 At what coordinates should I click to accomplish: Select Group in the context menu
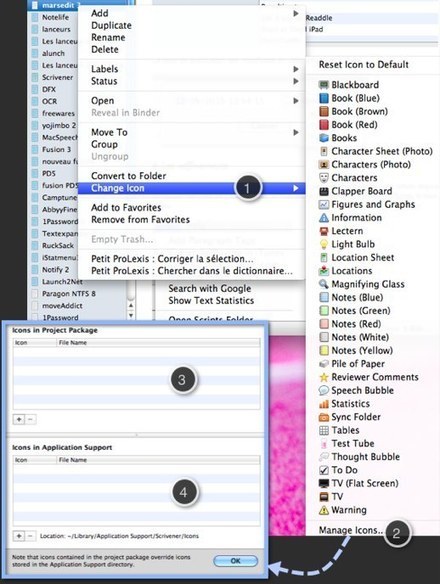click(104, 145)
